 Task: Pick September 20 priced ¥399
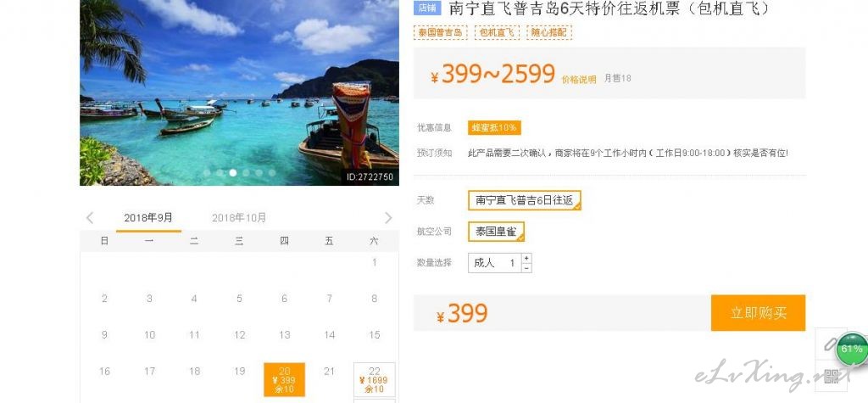coord(284,380)
